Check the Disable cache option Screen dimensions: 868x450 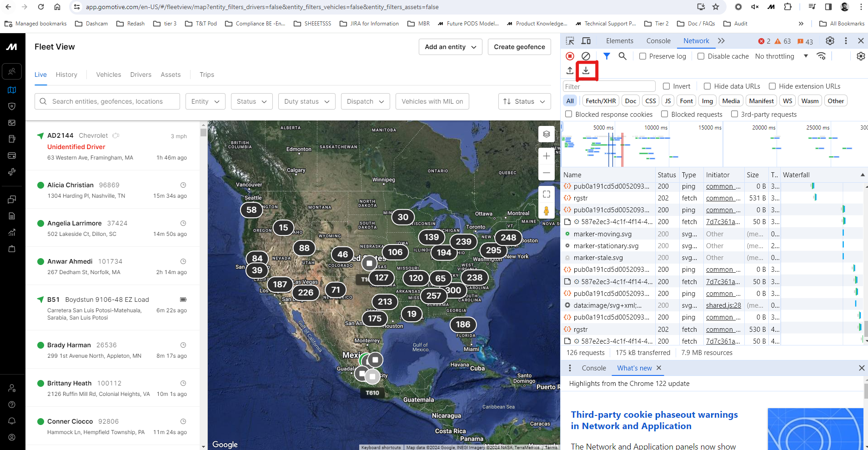(x=701, y=56)
